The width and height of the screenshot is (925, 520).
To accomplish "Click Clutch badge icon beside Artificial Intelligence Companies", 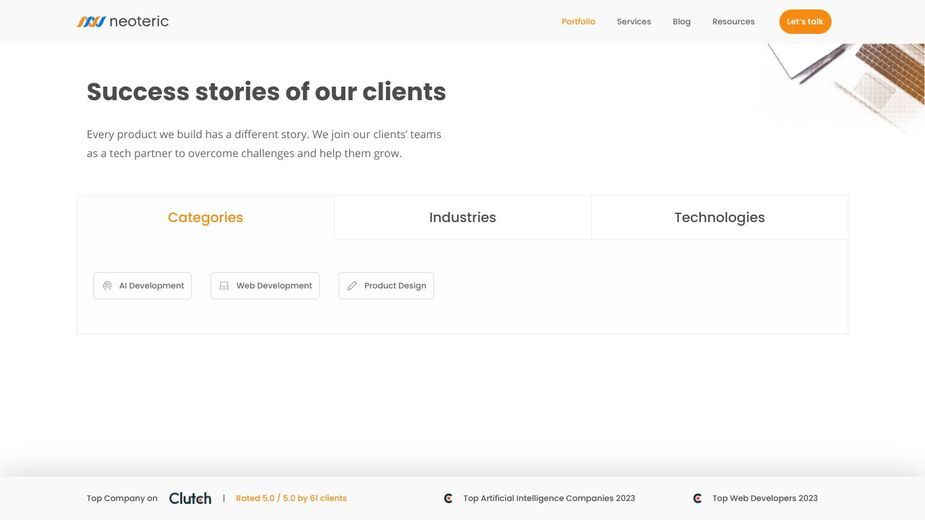I will click(448, 498).
